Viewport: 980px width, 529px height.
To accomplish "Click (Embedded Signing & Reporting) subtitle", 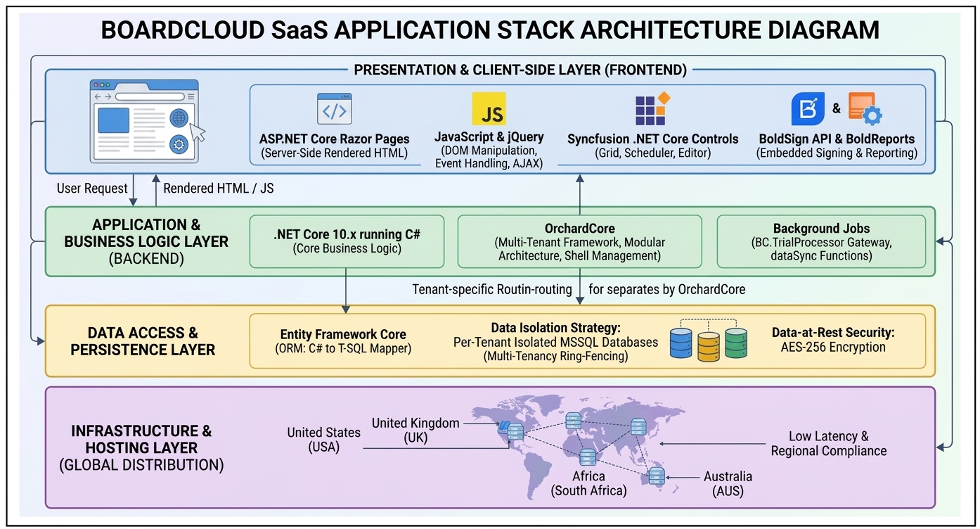I will (x=837, y=153).
